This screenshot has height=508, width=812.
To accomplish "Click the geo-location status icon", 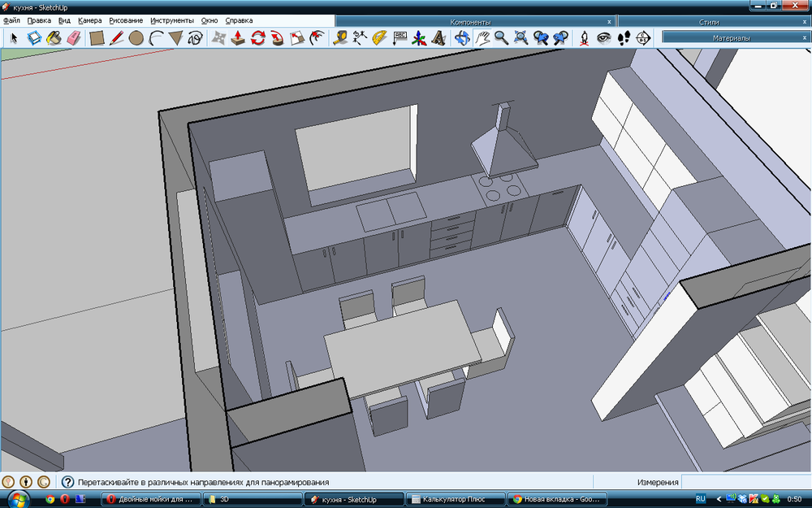I will pos(8,482).
